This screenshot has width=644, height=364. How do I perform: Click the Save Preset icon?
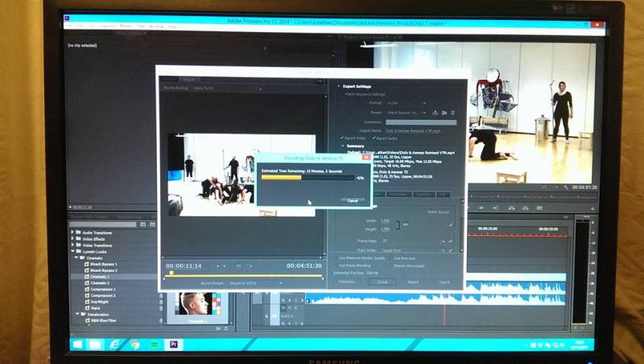click(436, 113)
